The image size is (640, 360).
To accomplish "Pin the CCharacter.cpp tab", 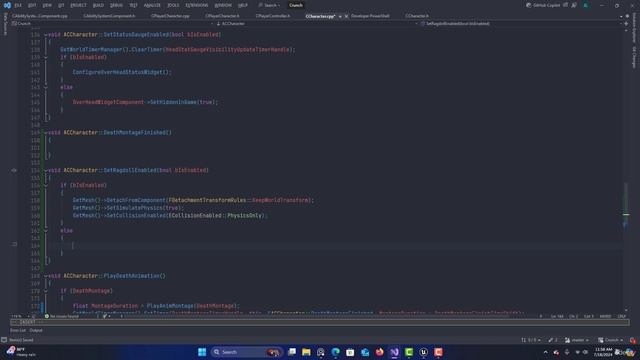I will click(340, 16).
